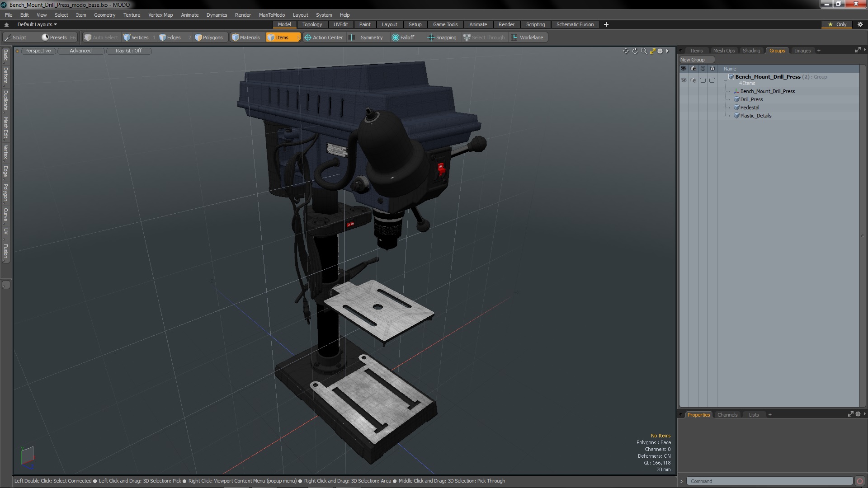
Task: Click the viewport pan (move) icon
Action: coord(626,51)
